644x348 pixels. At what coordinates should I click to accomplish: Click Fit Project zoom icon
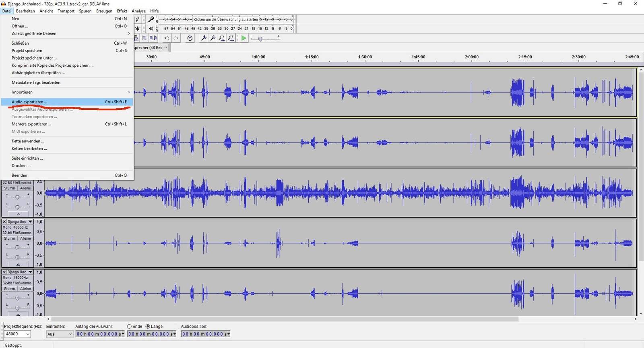click(231, 38)
